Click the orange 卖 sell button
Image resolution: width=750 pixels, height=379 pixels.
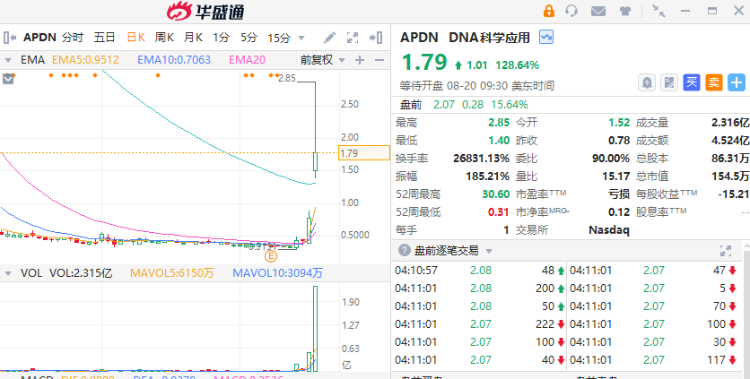click(x=714, y=83)
